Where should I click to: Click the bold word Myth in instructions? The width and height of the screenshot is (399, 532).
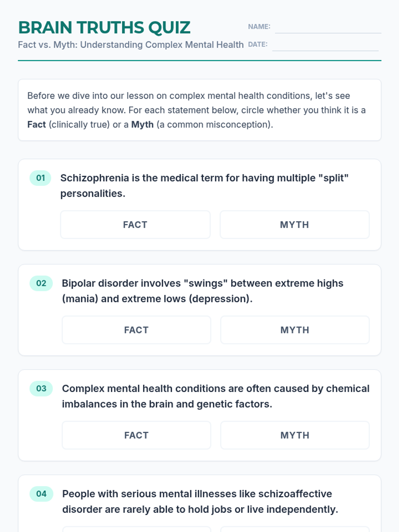(x=142, y=125)
